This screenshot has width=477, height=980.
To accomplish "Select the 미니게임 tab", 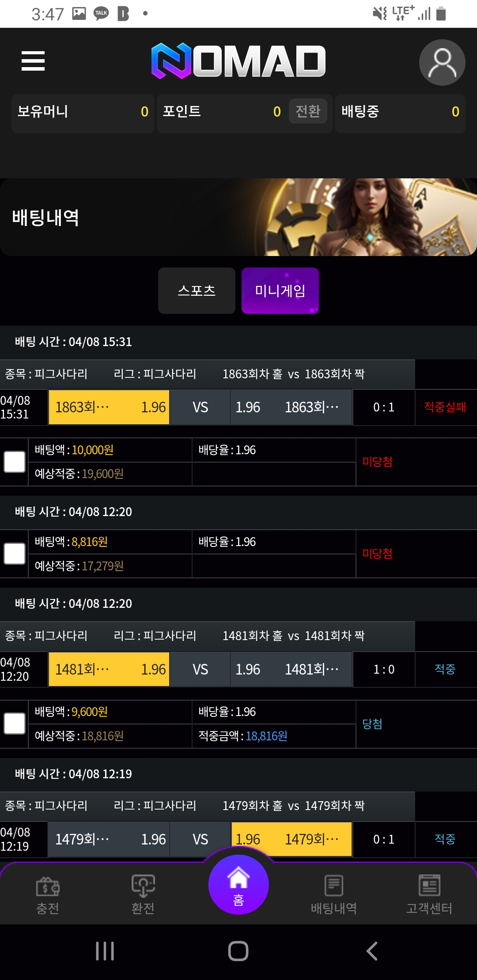I will 280,290.
